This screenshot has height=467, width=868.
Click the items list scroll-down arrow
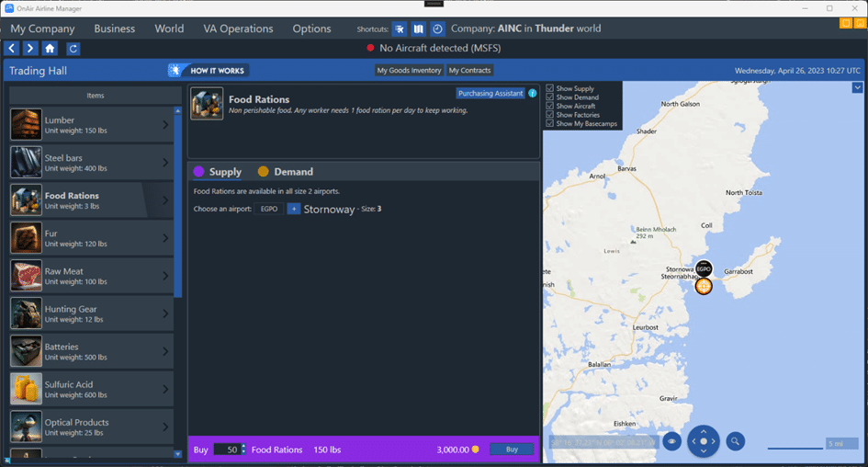click(x=177, y=454)
